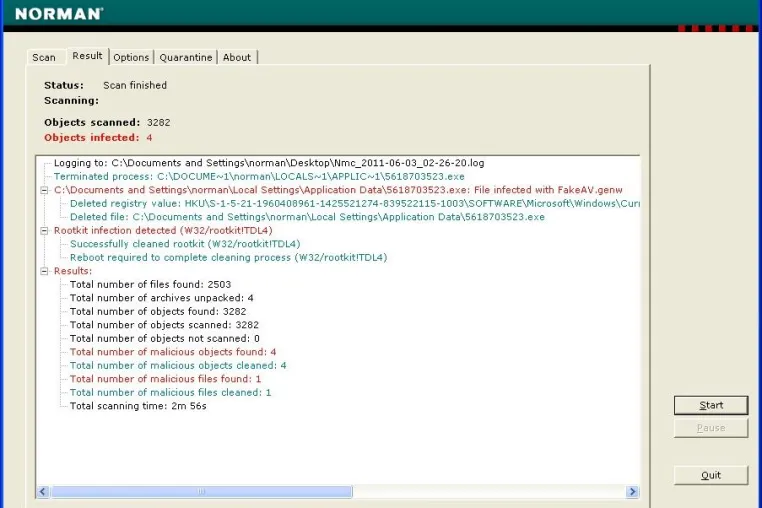Quit the Norman cleaner
The height and width of the screenshot is (508, 762).
[x=710, y=475]
